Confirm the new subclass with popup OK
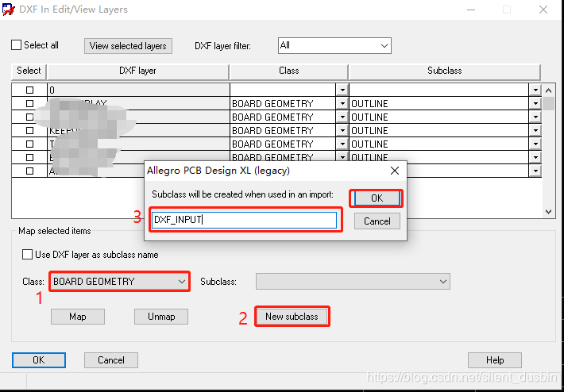The image size is (564, 392). coord(377,198)
